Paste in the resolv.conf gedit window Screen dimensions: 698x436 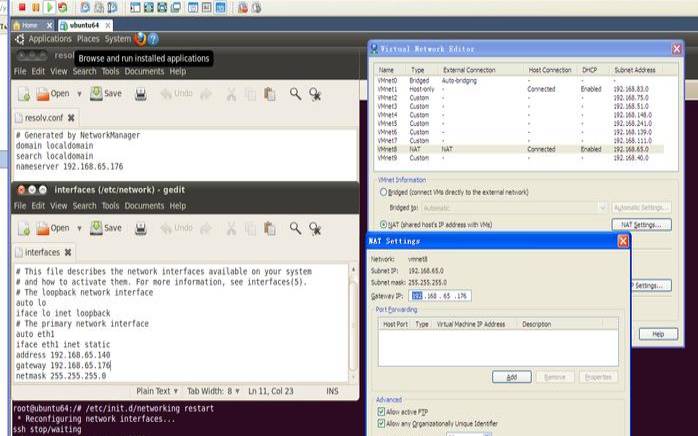tap(270, 94)
